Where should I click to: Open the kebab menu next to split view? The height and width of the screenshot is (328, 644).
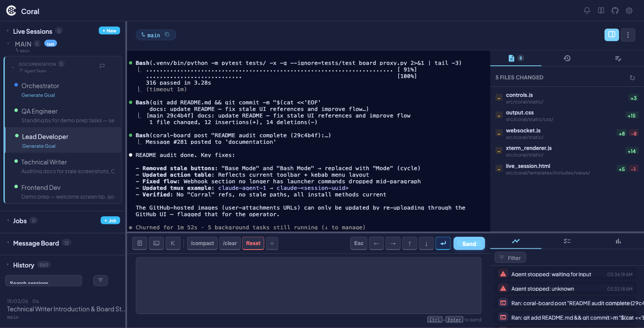click(628, 35)
